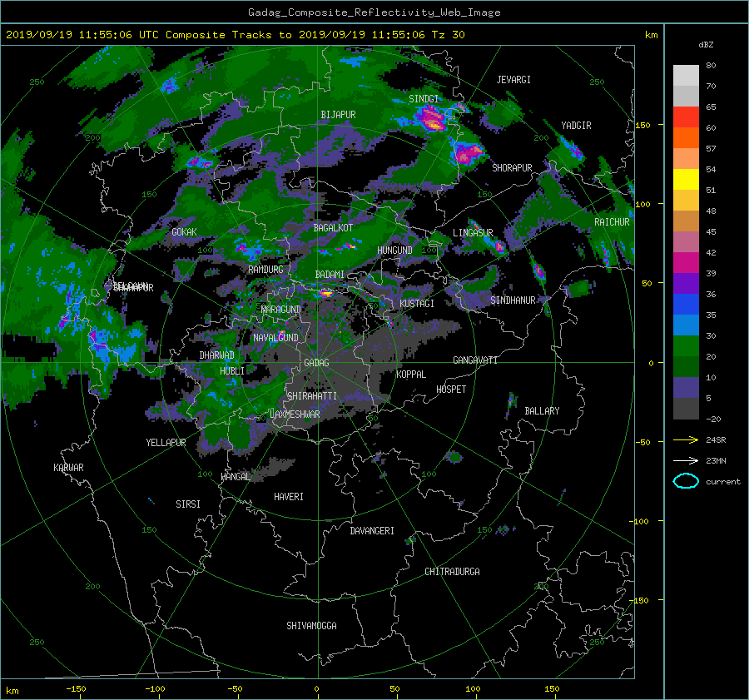The image size is (749, 700).
Task: Click the KUSTAGI city label
Action: click(x=417, y=304)
